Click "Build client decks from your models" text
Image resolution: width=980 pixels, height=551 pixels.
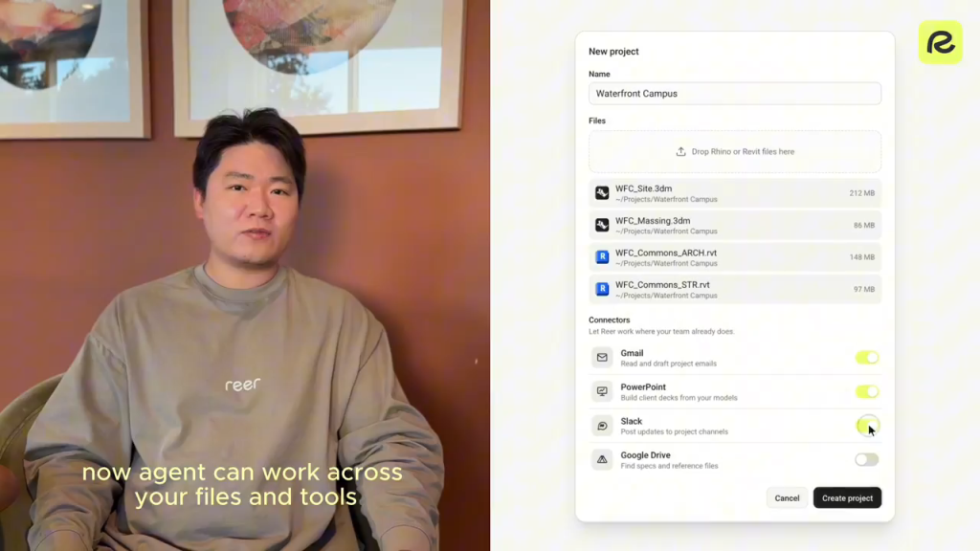[679, 398]
